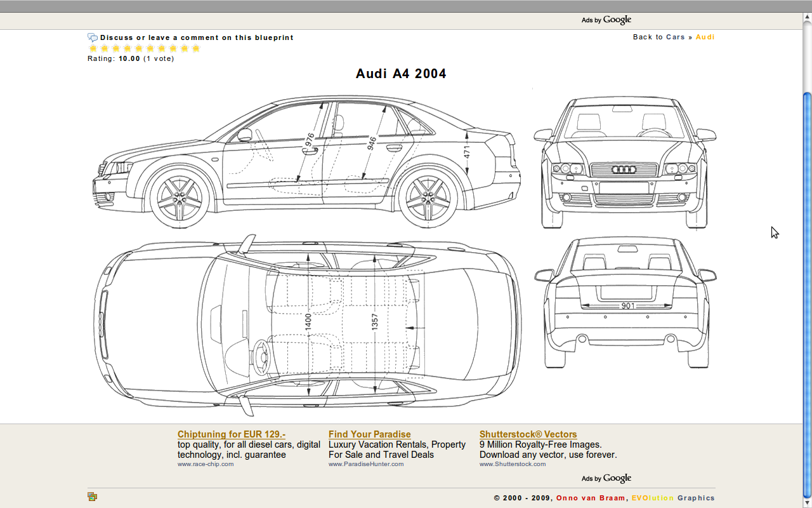Click the '901' dimension on the rear view
The image size is (812, 508).
click(627, 305)
